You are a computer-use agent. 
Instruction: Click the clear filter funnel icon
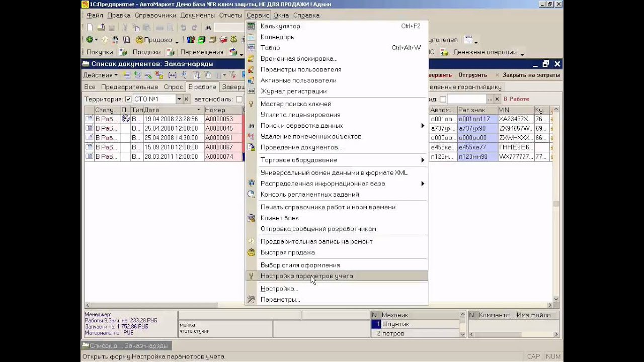click(232, 75)
